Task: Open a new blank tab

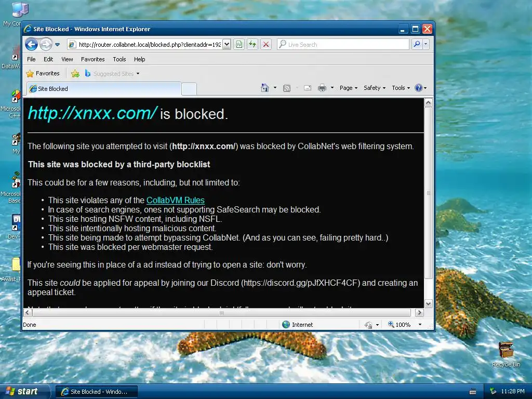Action: coord(189,89)
